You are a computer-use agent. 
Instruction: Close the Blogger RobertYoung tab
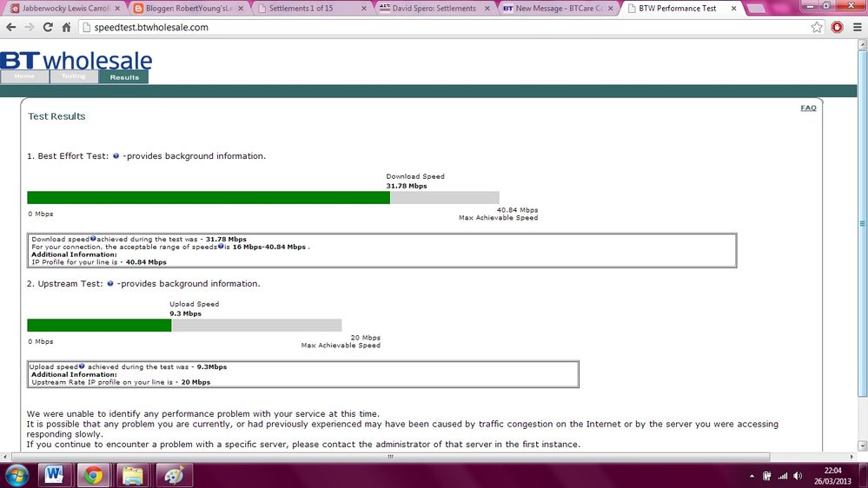point(241,9)
